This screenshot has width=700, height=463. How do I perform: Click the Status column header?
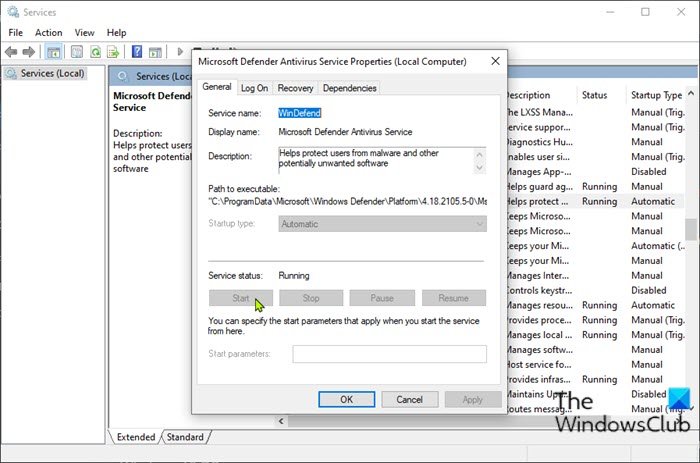[594, 95]
